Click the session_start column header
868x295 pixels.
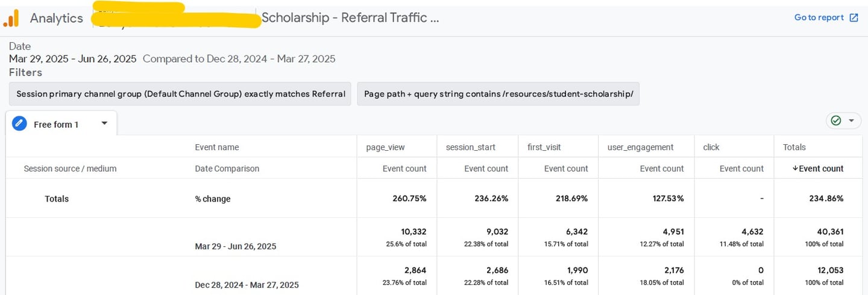466,147
